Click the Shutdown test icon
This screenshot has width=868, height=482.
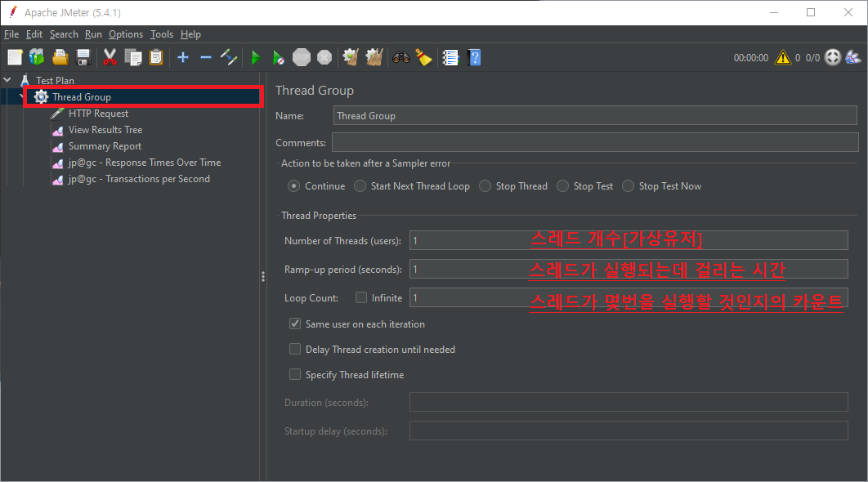click(x=324, y=57)
